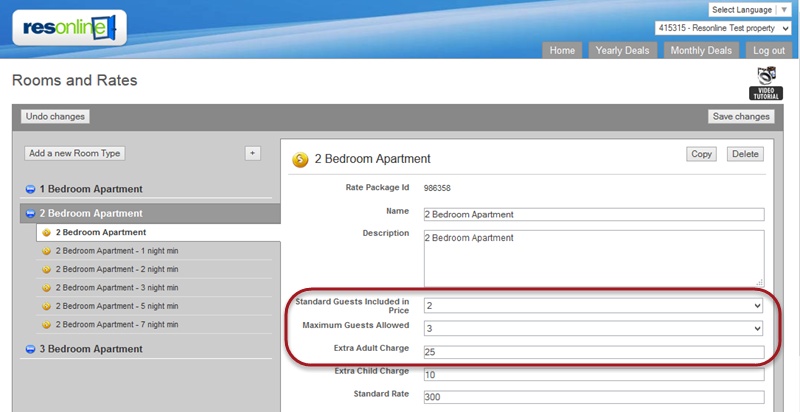Viewport: 800px width, 412px height.
Task: Click the Description text area
Action: [594, 259]
